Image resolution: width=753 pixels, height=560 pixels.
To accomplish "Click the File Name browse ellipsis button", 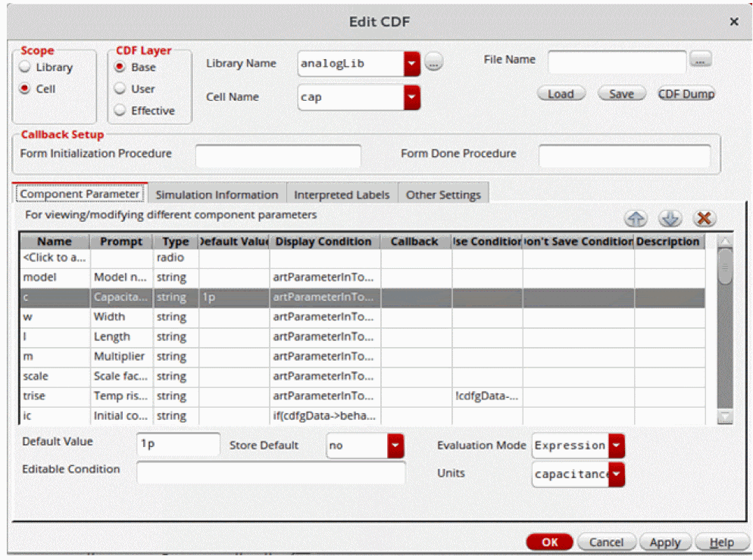I will 701,59.
